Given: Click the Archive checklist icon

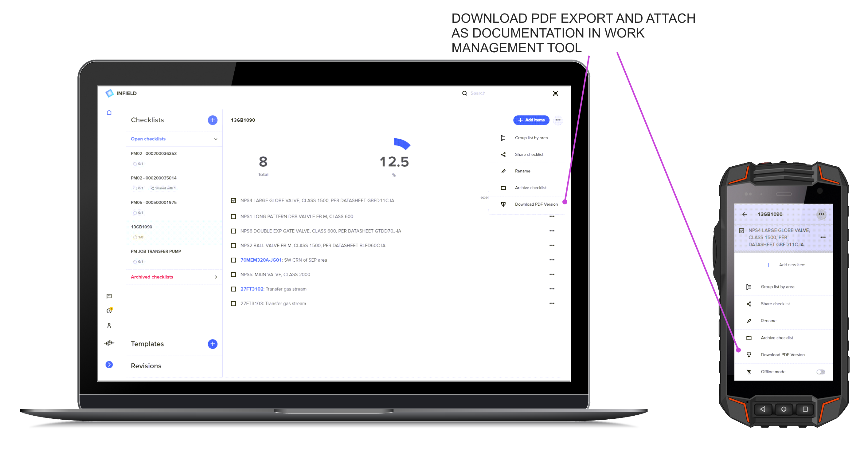Looking at the screenshot, I should click(x=503, y=187).
